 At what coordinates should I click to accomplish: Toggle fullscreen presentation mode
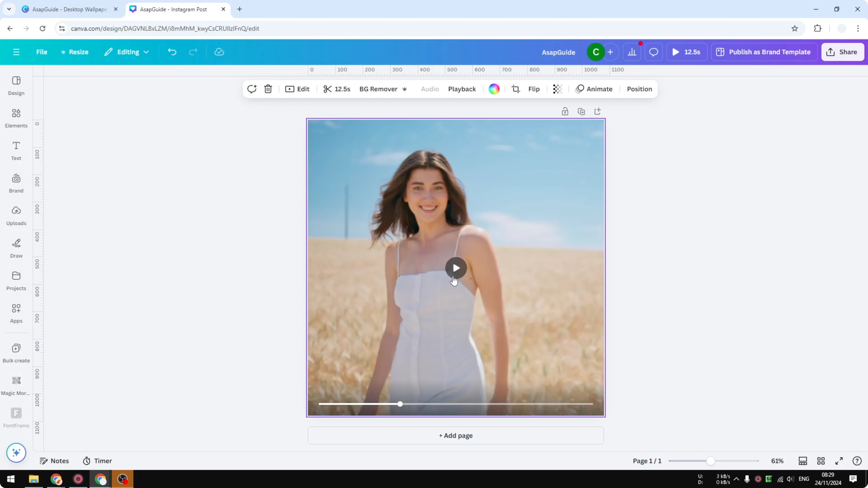(x=839, y=461)
